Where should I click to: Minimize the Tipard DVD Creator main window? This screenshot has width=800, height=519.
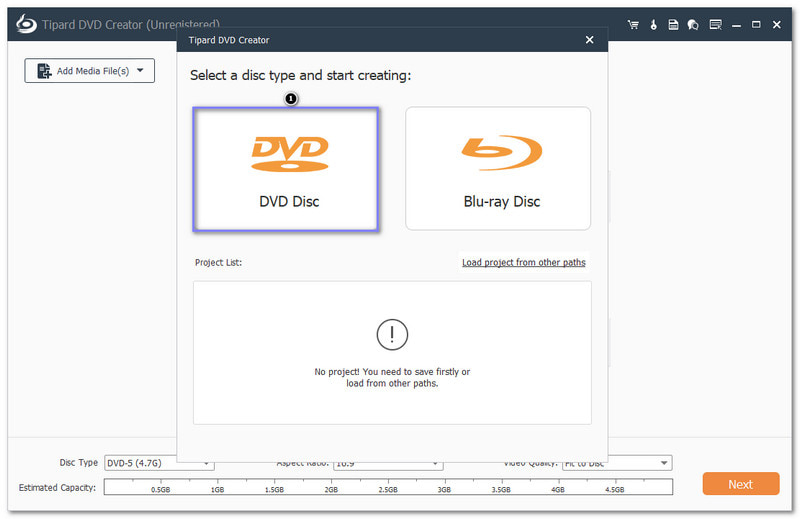coord(736,25)
